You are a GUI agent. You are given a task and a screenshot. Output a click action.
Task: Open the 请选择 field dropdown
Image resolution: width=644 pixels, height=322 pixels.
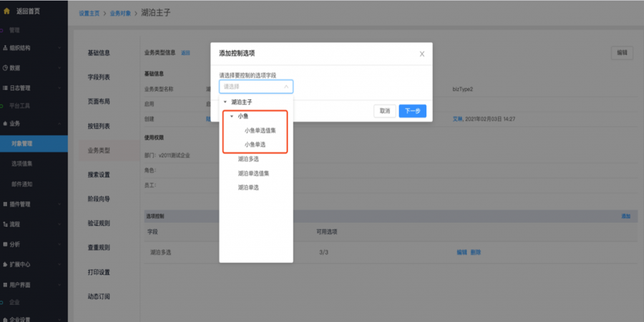point(256,87)
